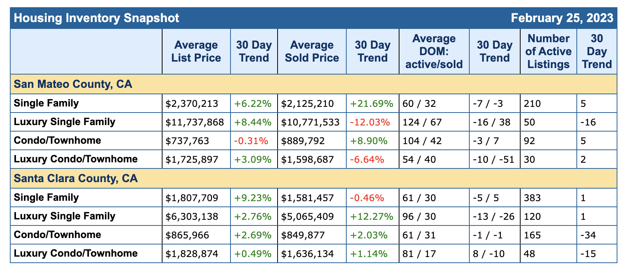Image resolution: width=644 pixels, height=273 pixels.
Task: Click the "Housing Inventory Snapshot" title
Action: click(96, 18)
